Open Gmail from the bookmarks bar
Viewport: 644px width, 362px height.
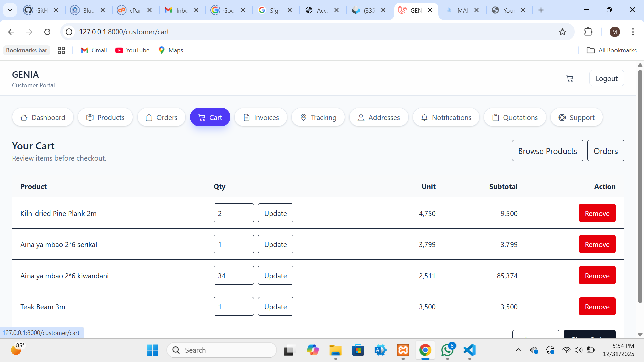[x=94, y=50]
